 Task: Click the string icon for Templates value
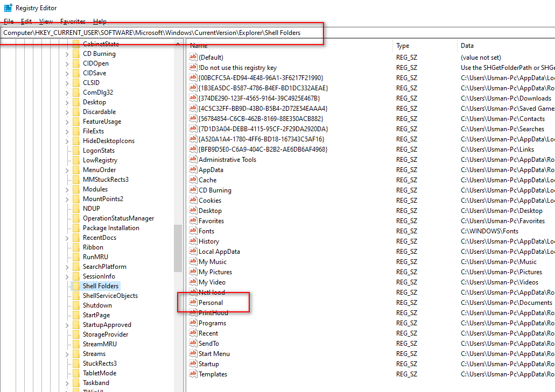tap(193, 374)
